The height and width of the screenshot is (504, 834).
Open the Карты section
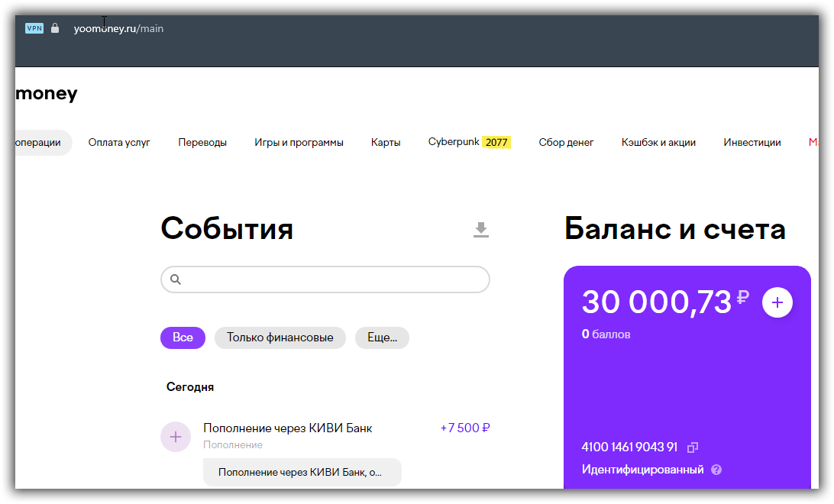click(x=386, y=143)
